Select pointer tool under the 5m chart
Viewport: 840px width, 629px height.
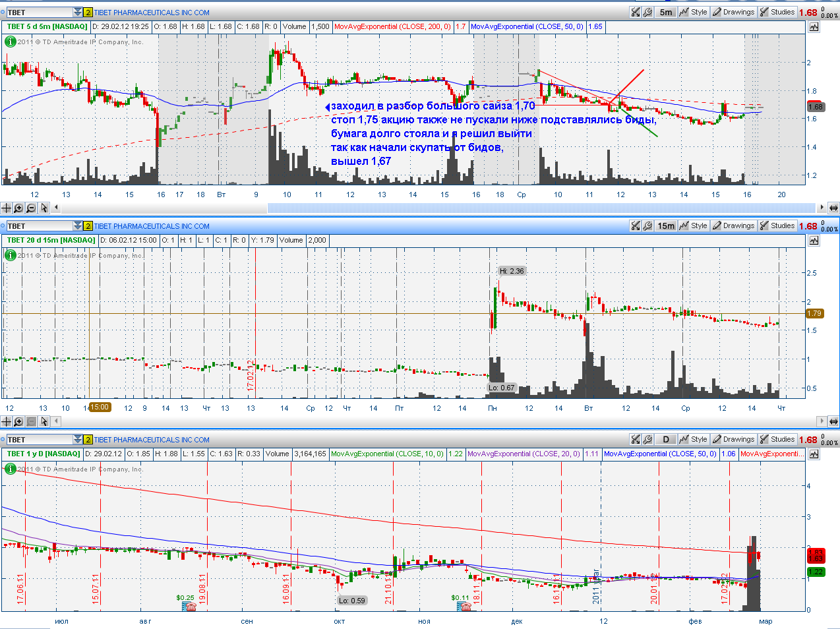coord(44,208)
